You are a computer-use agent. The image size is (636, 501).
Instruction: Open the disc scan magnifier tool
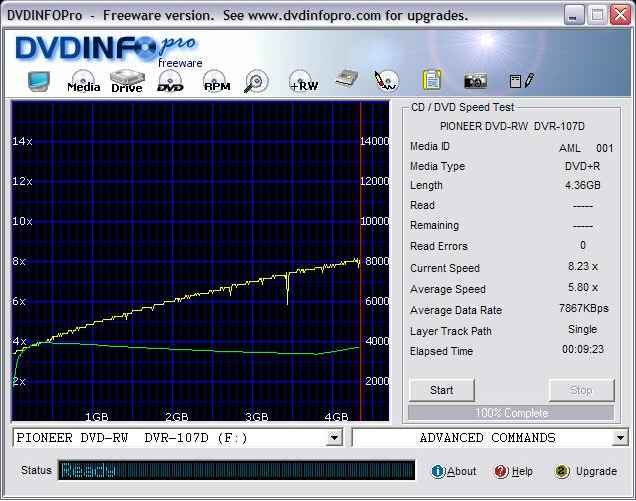256,82
